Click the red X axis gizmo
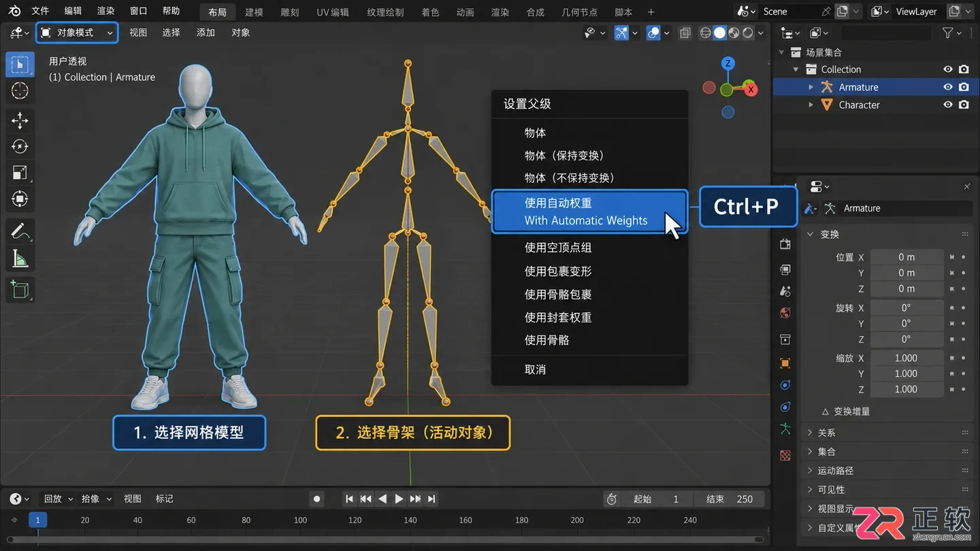The height and width of the screenshot is (551, 980). [x=751, y=89]
